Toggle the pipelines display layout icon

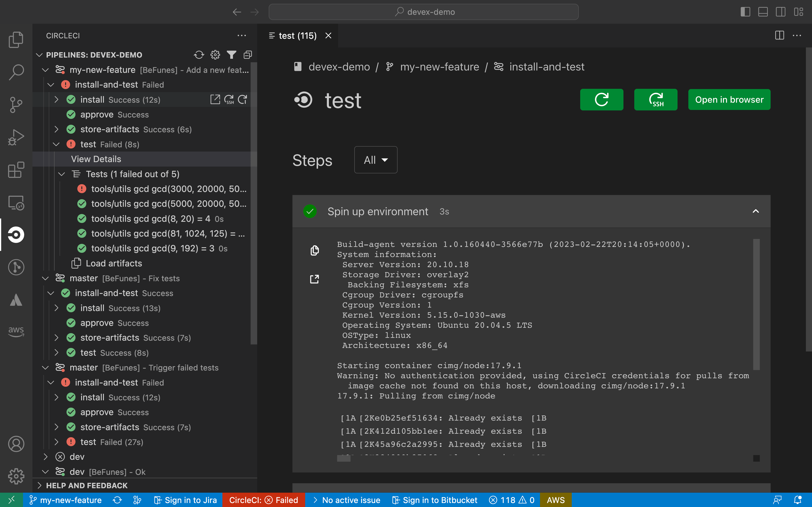(248, 54)
